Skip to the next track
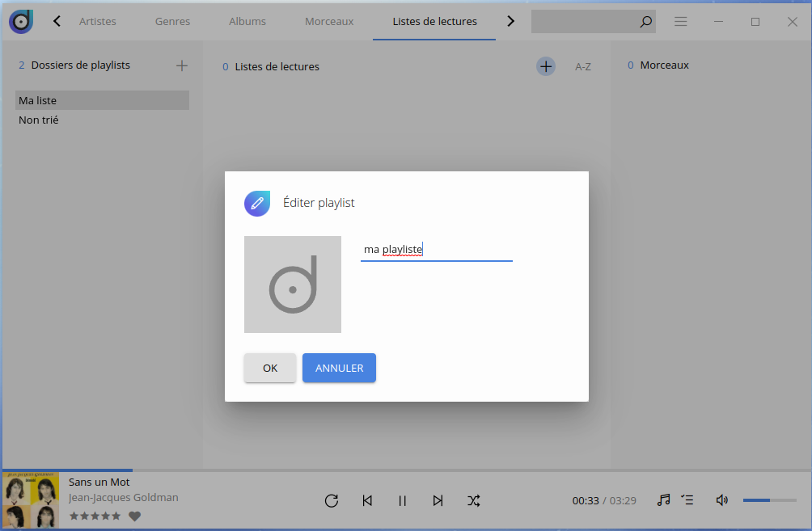812x531 pixels. [438, 500]
